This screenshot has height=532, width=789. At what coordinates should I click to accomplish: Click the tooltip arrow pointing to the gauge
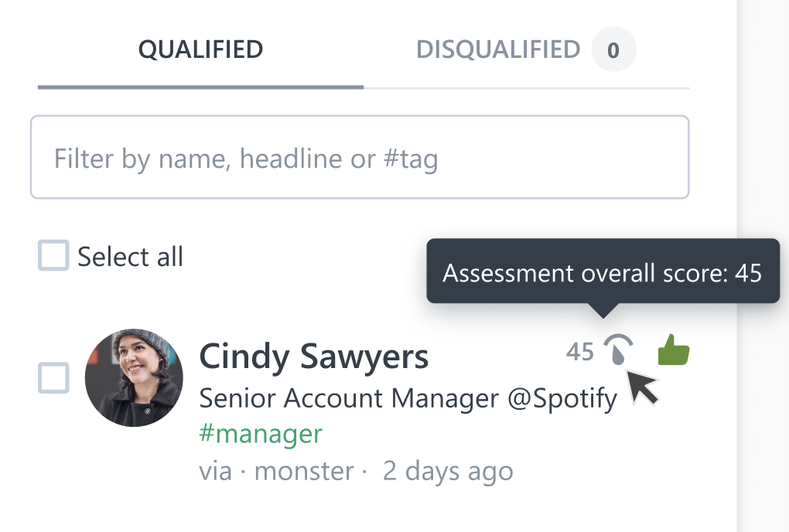point(603,310)
